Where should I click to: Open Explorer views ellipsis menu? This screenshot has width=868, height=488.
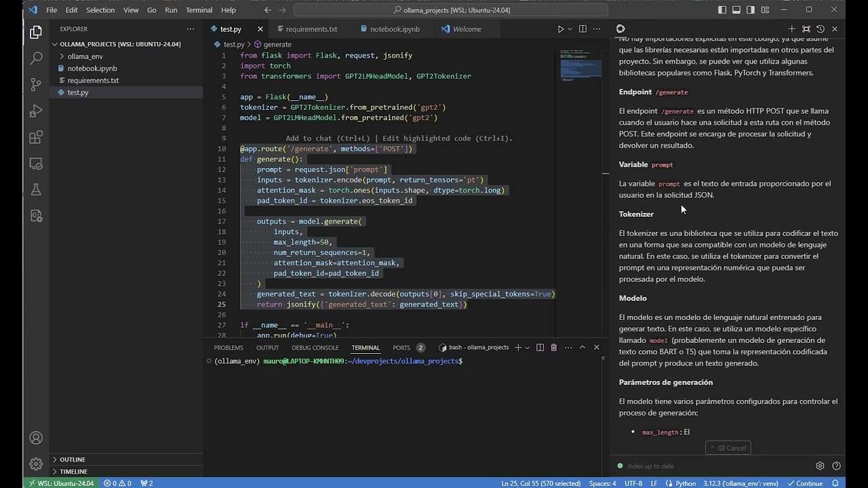click(x=191, y=29)
